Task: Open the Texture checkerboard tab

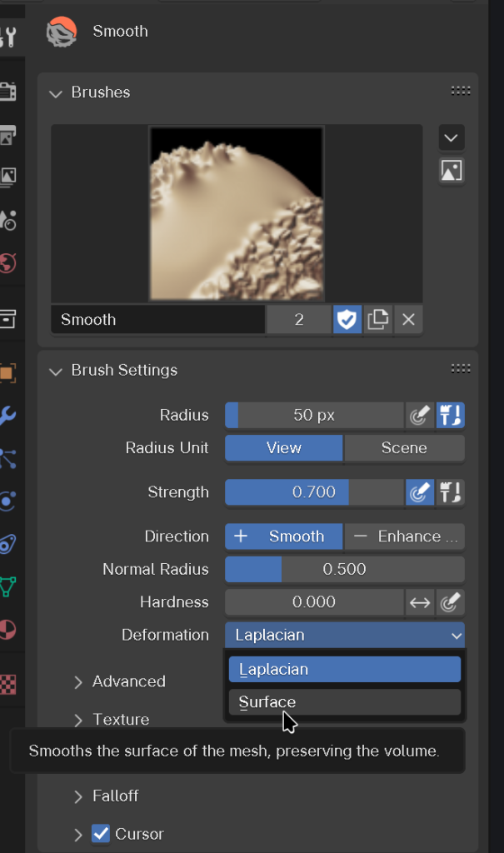Action: tap(8, 685)
